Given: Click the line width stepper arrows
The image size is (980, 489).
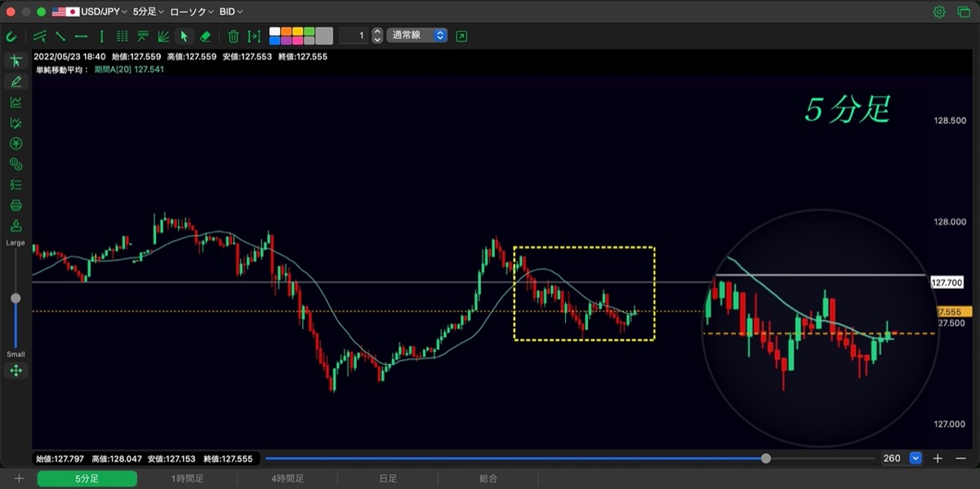Looking at the screenshot, I should 377,36.
